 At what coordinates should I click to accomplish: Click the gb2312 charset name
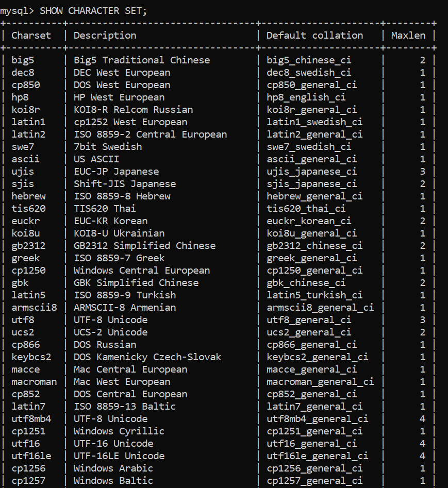tap(28, 246)
